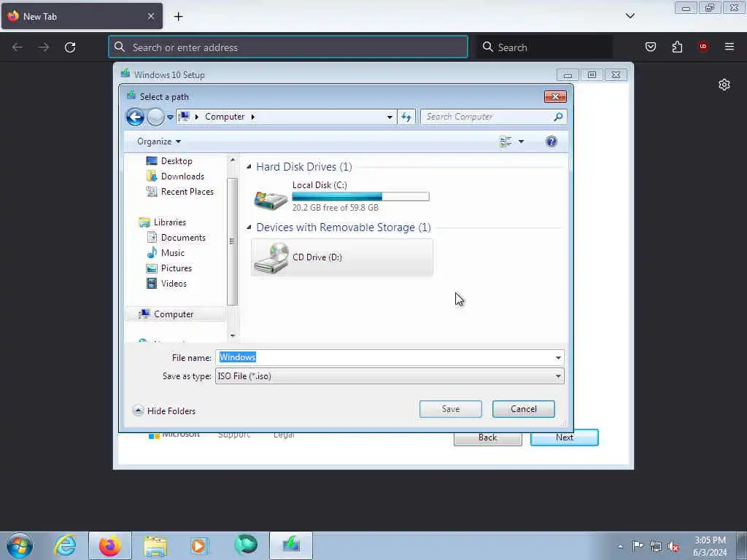This screenshot has width=747, height=560.
Task: Select the Local Disk (C:) drive icon
Action: (x=271, y=200)
